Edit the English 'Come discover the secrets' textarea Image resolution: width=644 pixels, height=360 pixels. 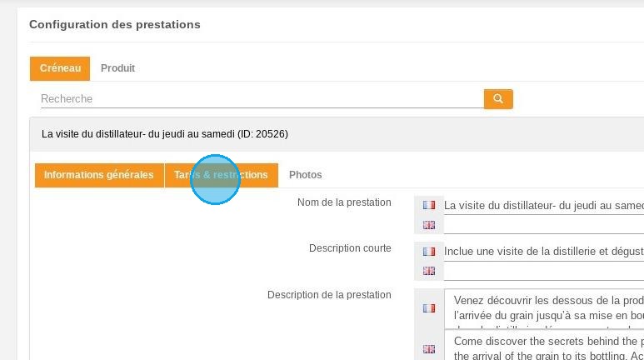[544, 345]
